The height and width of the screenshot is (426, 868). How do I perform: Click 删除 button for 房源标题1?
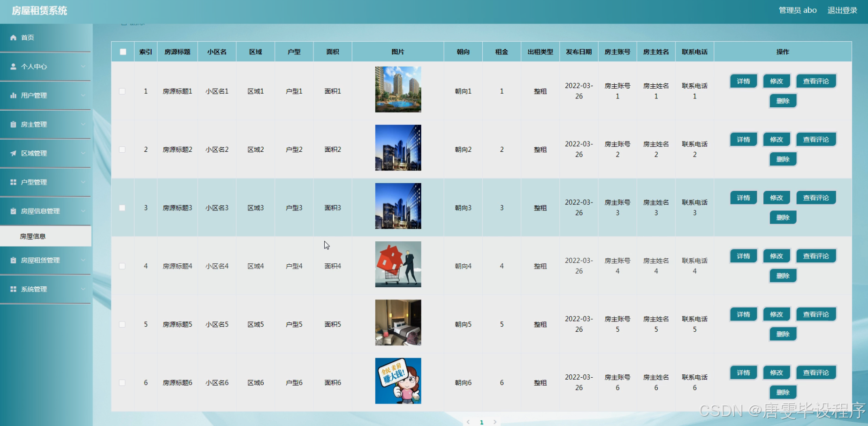pyautogui.click(x=783, y=101)
